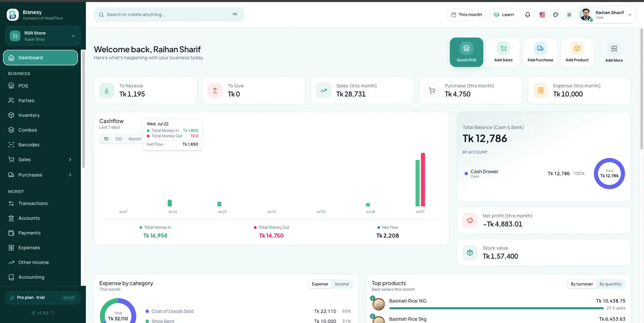Click the This month date button
The height and width of the screenshot is (323, 644).
466,15
